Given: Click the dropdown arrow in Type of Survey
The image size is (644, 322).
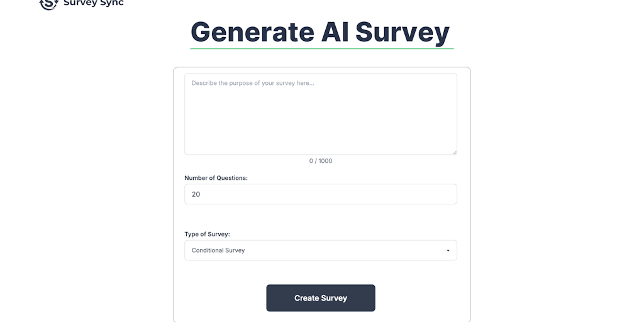Looking at the screenshot, I should coord(448,250).
